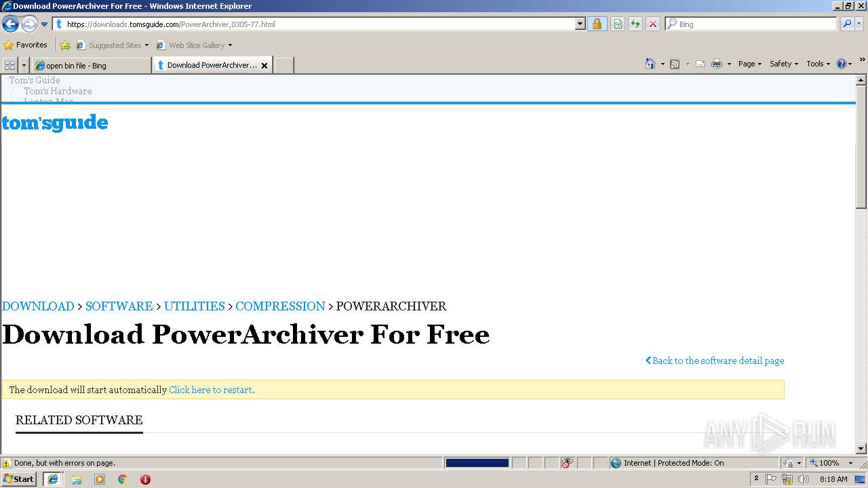The height and width of the screenshot is (488, 868).
Task: Open Web Slice Gallery favorites item
Action: (x=194, y=45)
